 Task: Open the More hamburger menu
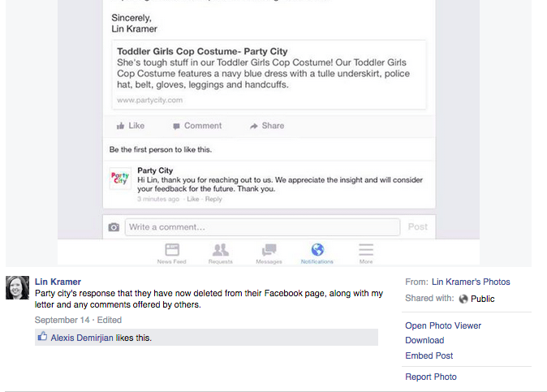[x=366, y=250]
